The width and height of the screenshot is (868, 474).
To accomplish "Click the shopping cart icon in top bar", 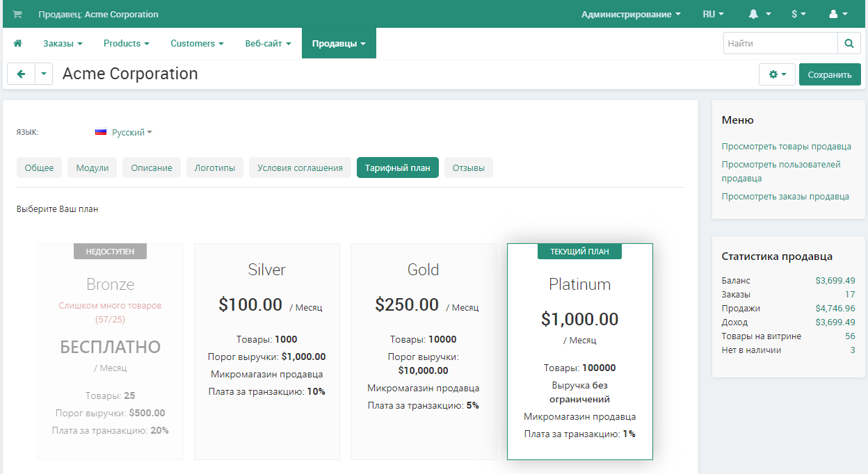I will pos(17,14).
